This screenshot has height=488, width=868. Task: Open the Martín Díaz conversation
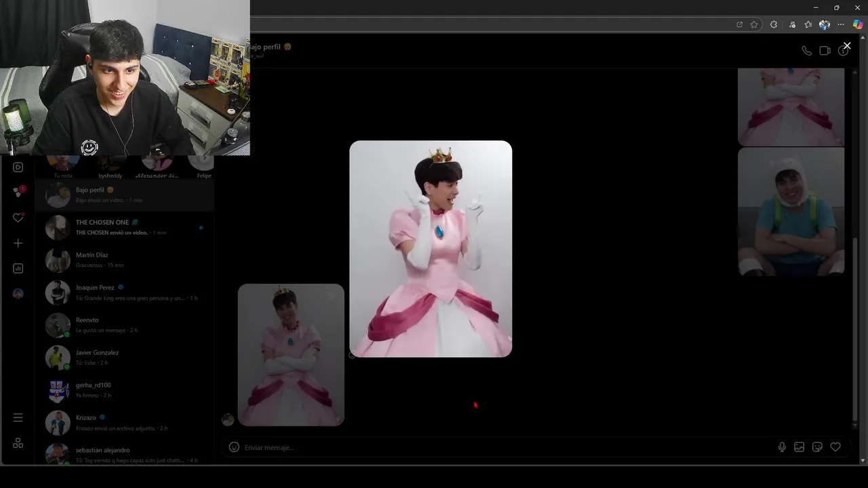125,260
